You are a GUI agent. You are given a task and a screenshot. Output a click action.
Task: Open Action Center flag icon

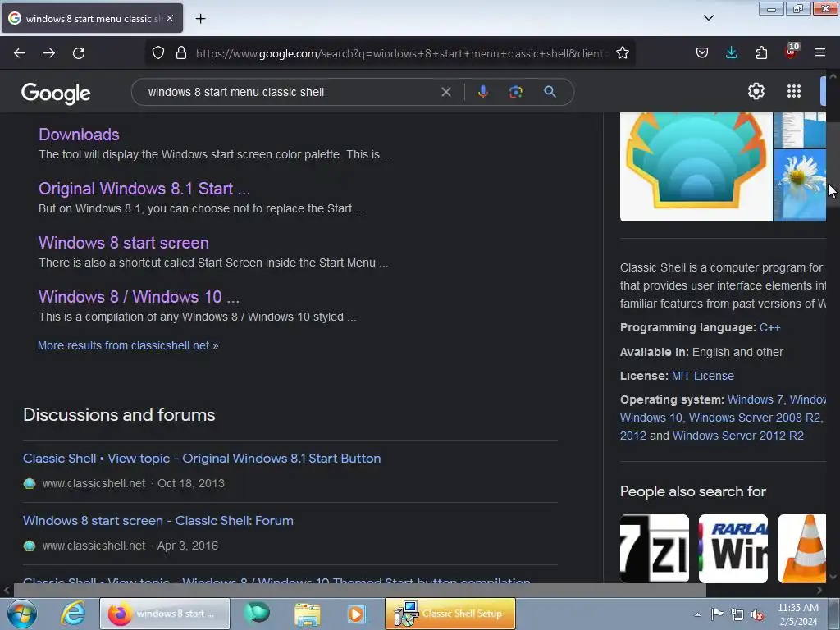tap(717, 614)
